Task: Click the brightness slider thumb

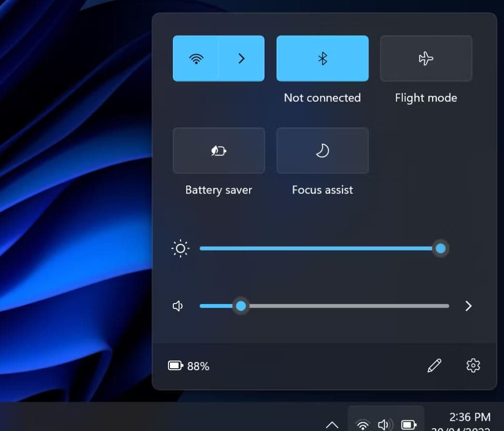Action: coord(440,249)
